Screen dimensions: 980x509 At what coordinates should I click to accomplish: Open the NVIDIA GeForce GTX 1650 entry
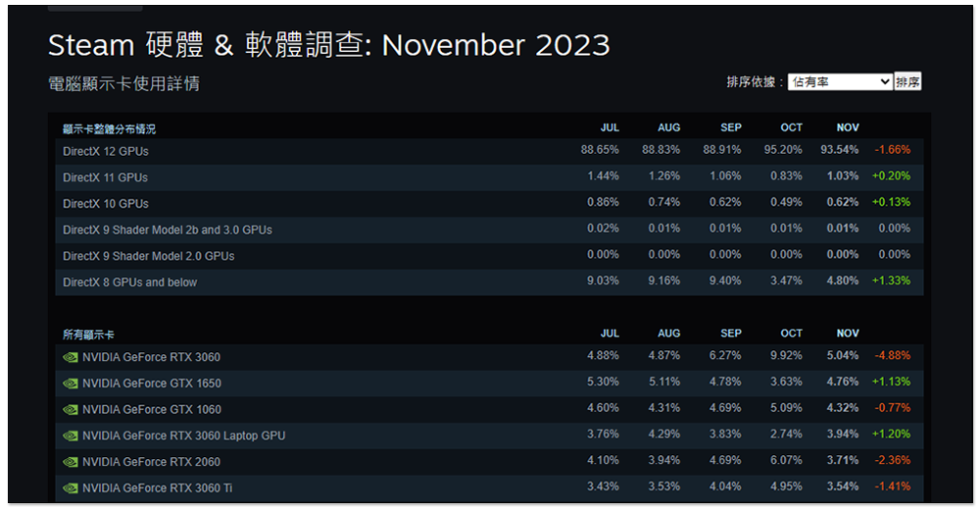coord(152,383)
